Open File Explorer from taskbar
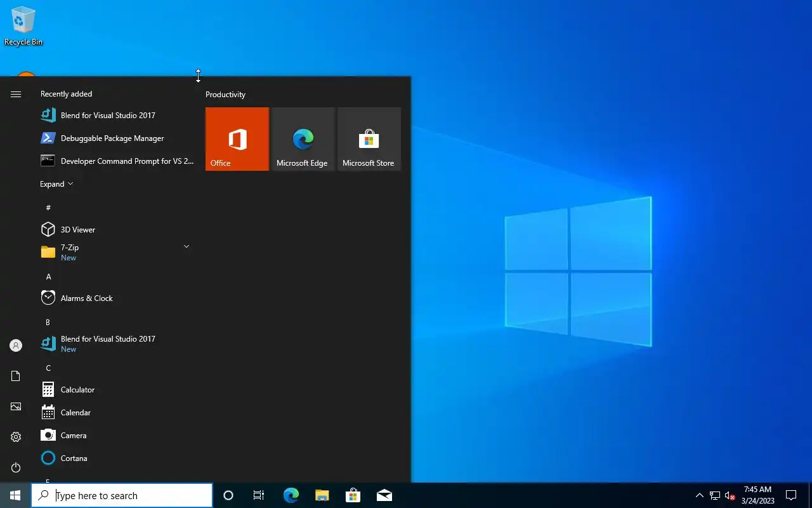Screen dimensions: 812x508 [x=322, y=495]
